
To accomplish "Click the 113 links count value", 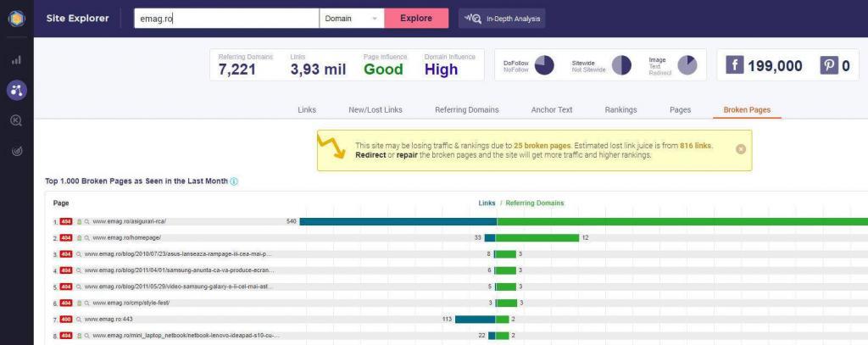I will tap(448, 320).
